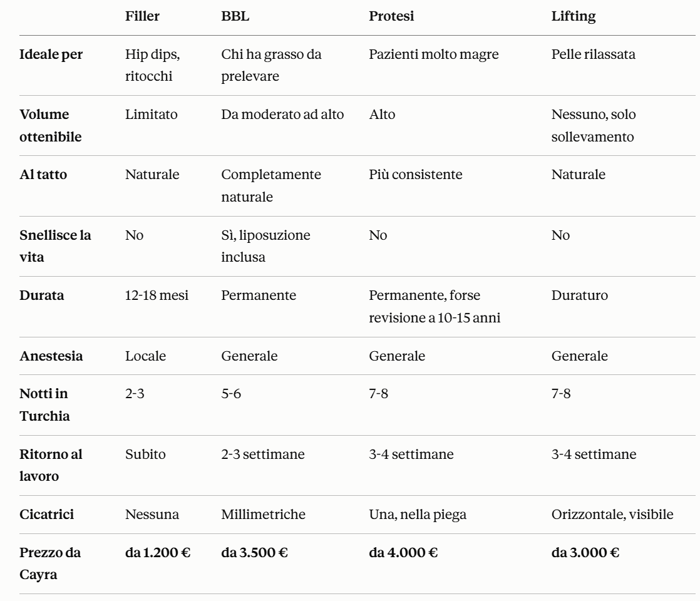Select the BBL column header
This screenshot has height=601, width=700.
coord(235,16)
